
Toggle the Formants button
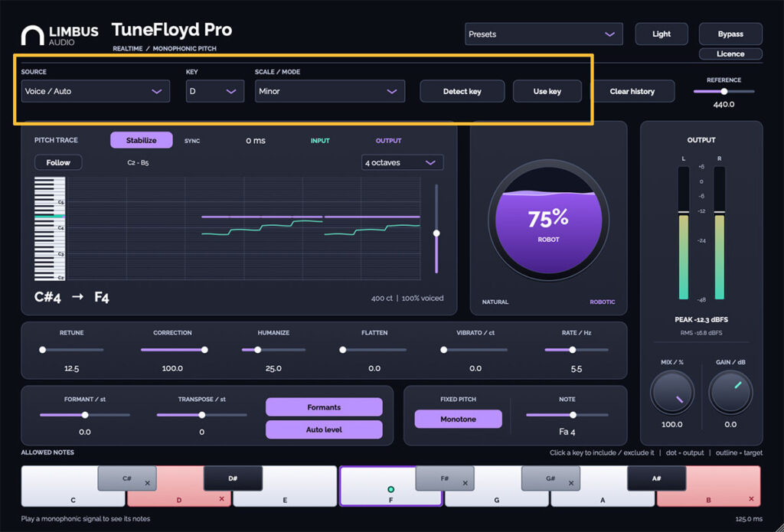tap(324, 407)
